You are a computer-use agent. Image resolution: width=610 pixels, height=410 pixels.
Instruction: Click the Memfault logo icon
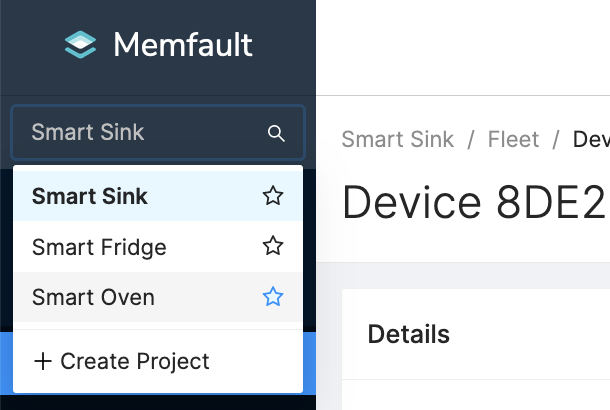point(80,44)
